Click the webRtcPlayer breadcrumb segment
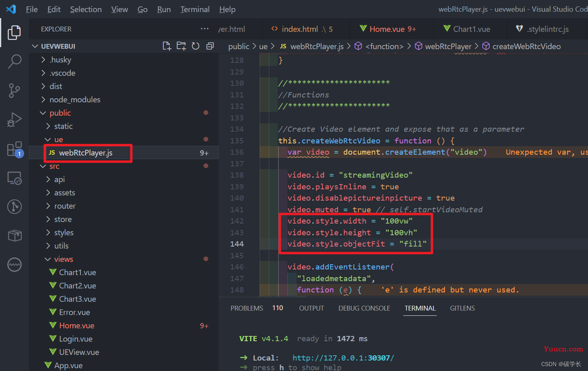The width and height of the screenshot is (588, 371). 448,46
